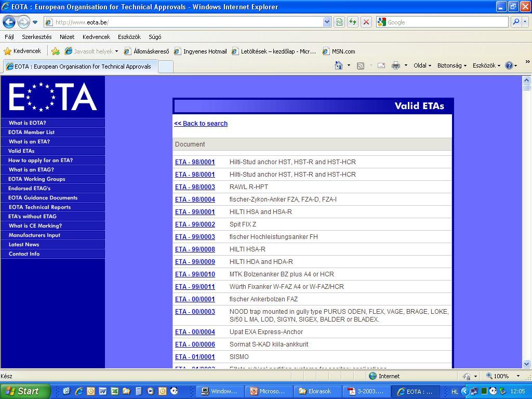532x399 pixels.
Task: Open ETA - 01/0001 SISMO link
Action: pyautogui.click(x=195, y=357)
